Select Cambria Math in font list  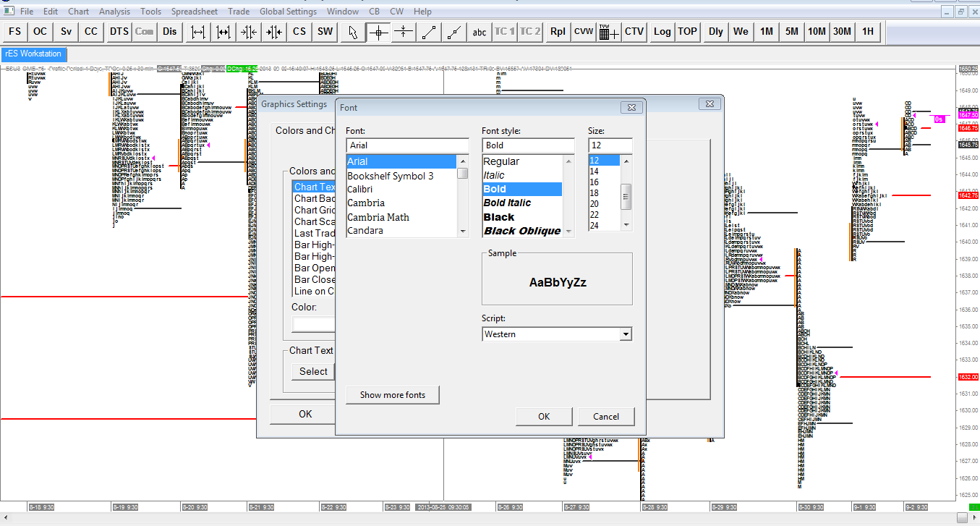[378, 217]
